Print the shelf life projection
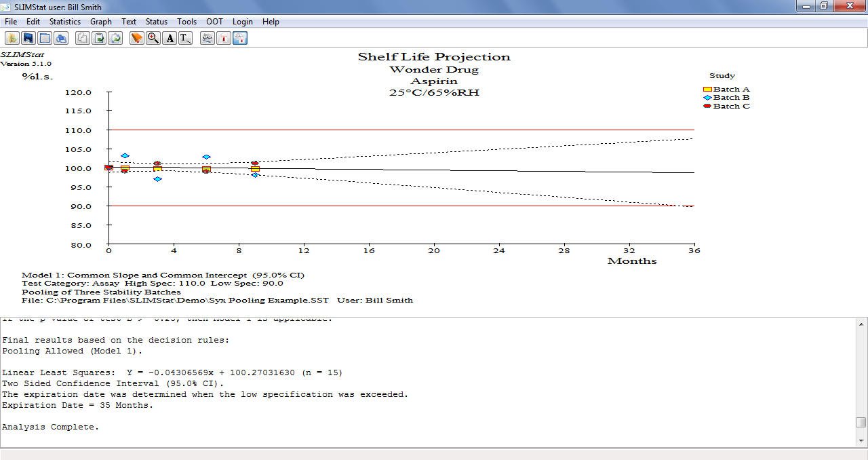The image size is (868, 460). tap(60, 37)
